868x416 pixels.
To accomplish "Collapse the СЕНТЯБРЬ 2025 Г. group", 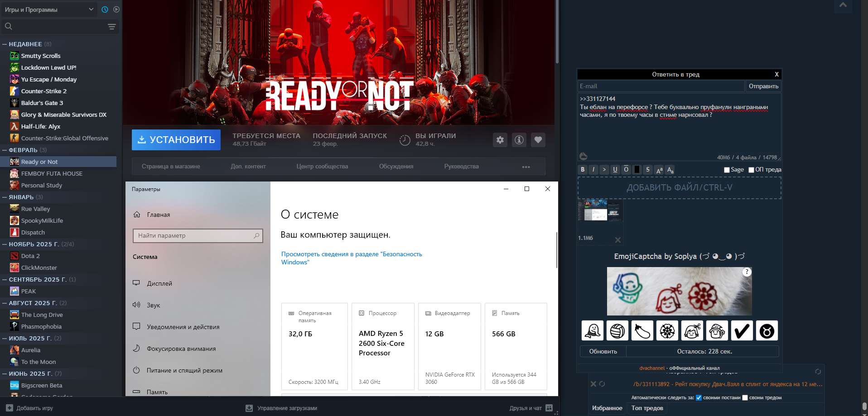I will click(x=5, y=280).
